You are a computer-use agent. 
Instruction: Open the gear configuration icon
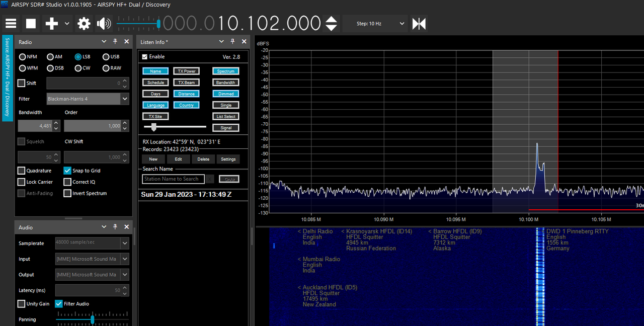pyautogui.click(x=84, y=23)
